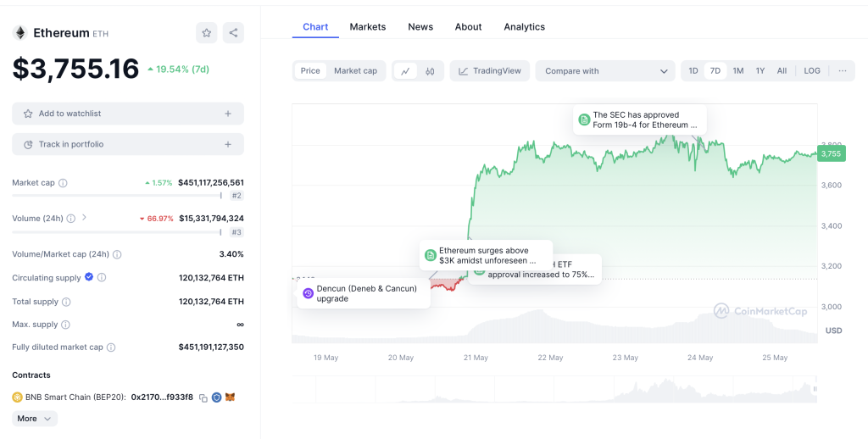Viewport: 868px width, 439px height.
Task: Switch to line chart view
Action: (406, 71)
